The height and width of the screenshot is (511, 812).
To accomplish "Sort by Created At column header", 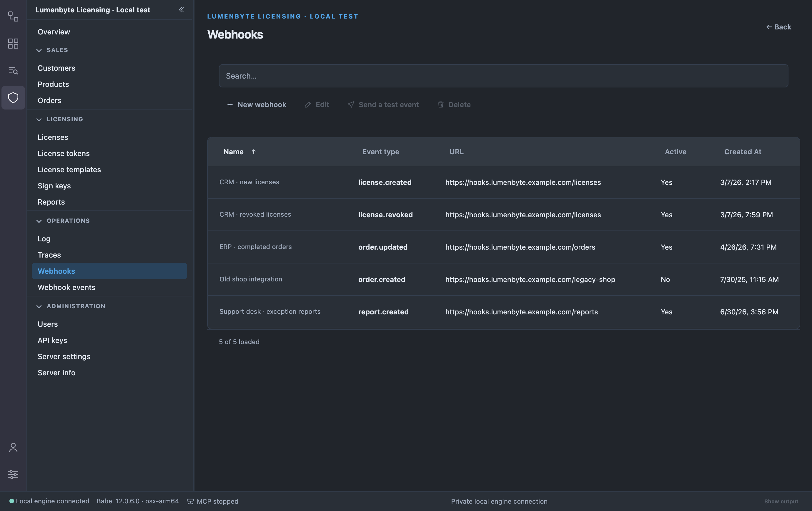I will click(743, 151).
